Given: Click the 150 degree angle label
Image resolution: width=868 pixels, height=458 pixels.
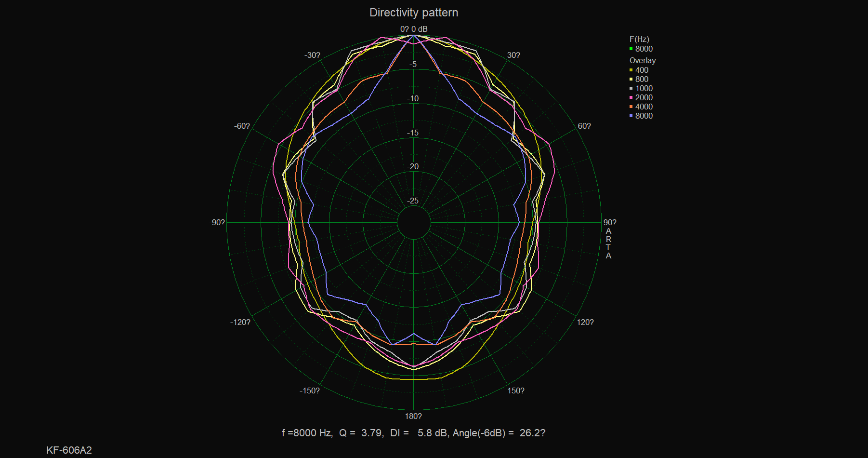Looking at the screenshot, I should 516,391.
